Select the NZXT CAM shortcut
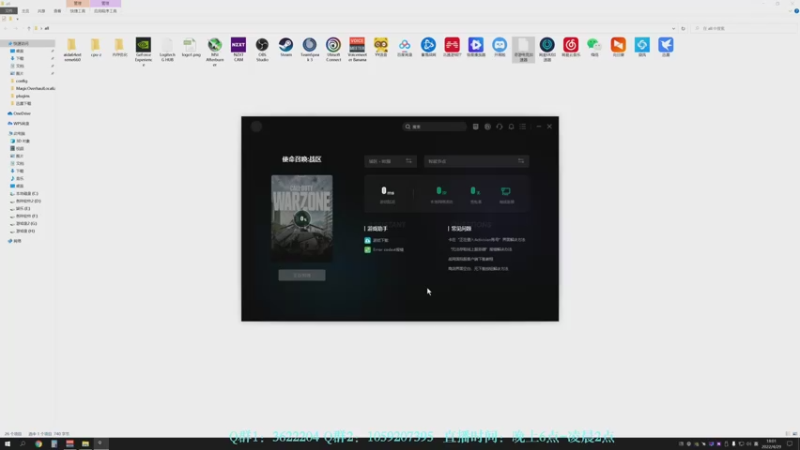The width and height of the screenshot is (800, 450). point(238,50)
